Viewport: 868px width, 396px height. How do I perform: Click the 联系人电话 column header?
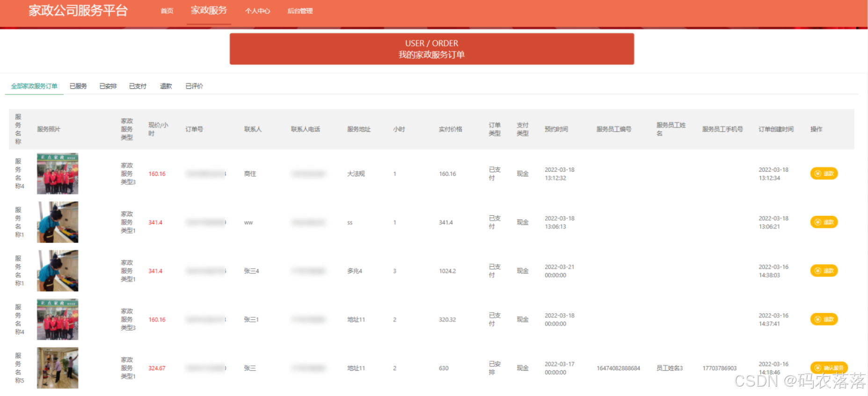click(305, 129)
